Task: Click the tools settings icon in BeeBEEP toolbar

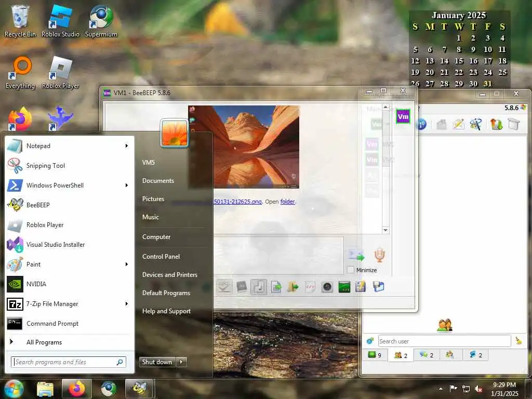Action: coord(476,124)
